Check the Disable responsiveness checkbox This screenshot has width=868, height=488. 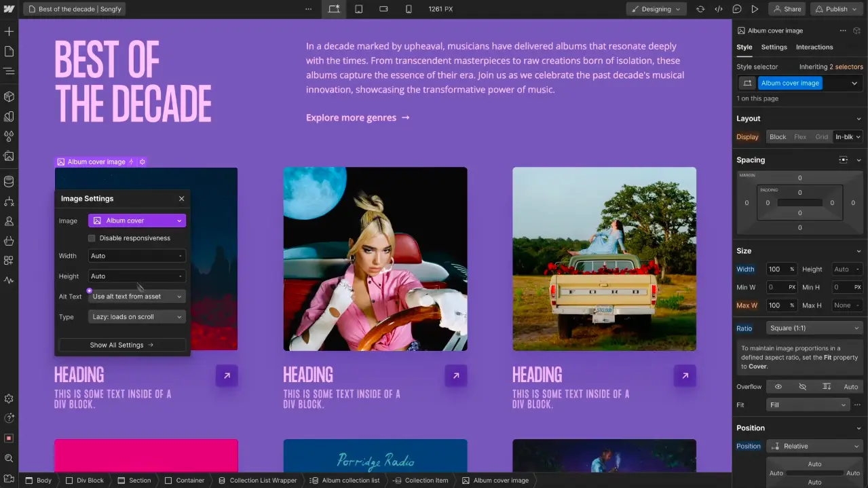(x=92, y=238)
